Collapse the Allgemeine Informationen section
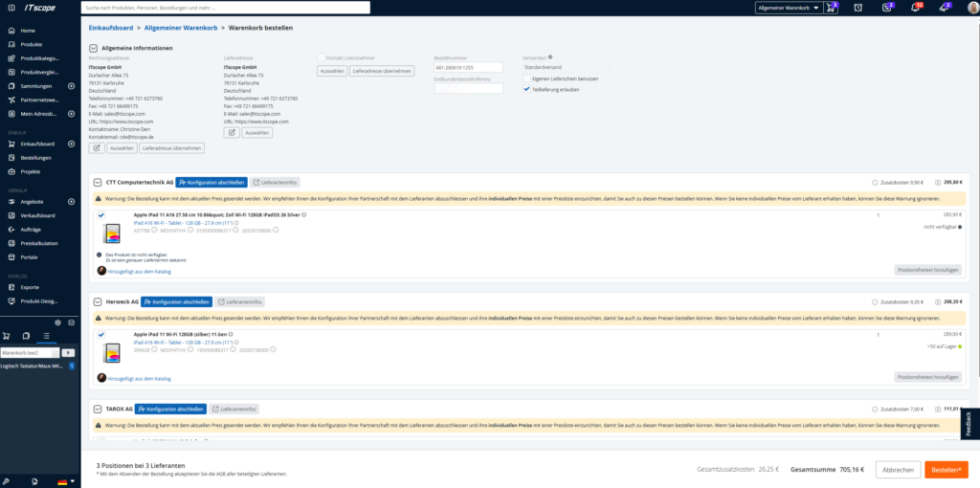Image resolution: width=980 pixels, height=488 pixels. 93,48
